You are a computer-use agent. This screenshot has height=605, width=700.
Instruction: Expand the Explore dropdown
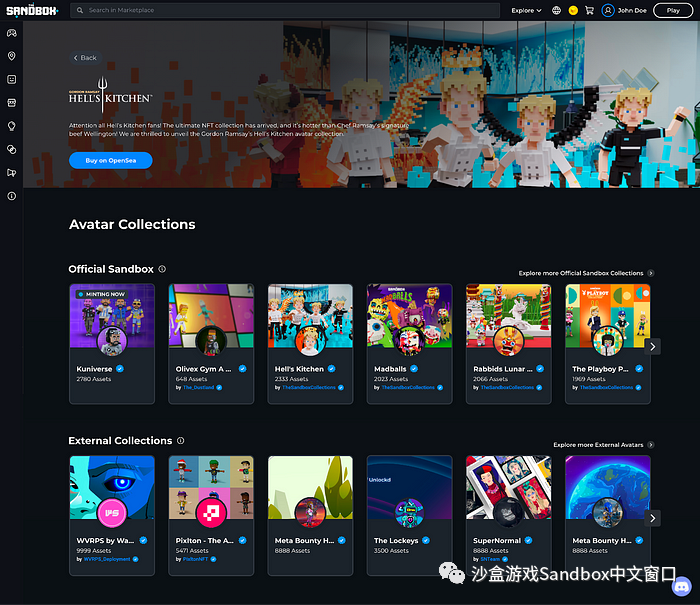(526, 10)
